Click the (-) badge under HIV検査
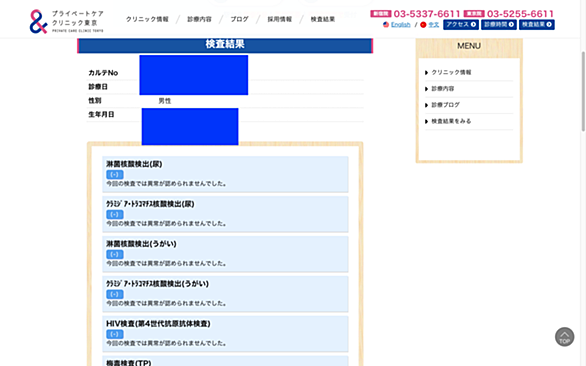This screenshot has width=586, height=366. (x=115, y=334)
